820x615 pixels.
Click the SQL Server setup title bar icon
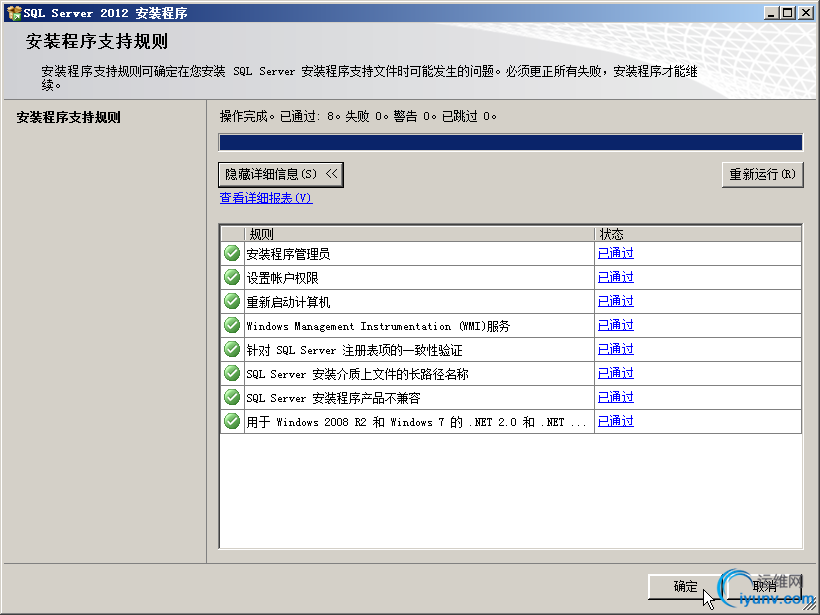[15, 13]
